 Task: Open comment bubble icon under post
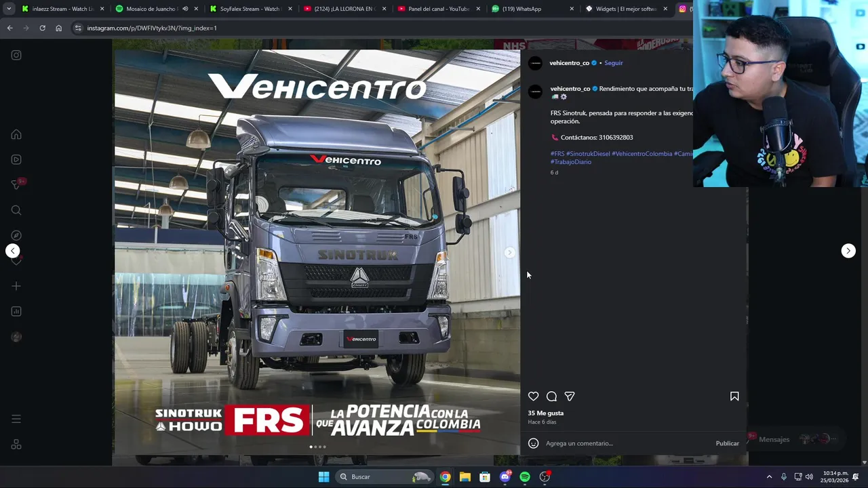click(x=551, y=396)
